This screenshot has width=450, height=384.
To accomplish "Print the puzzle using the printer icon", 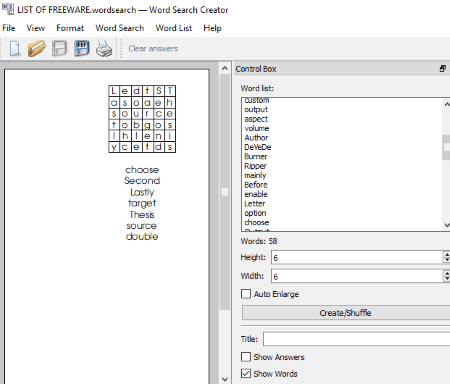I will click(104, 49).
